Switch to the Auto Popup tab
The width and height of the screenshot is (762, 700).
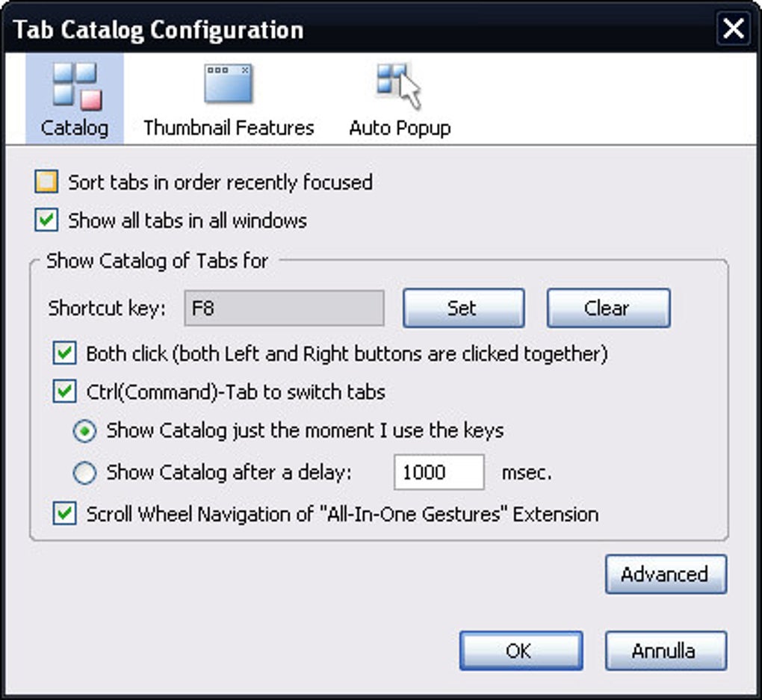pos(398,97)
